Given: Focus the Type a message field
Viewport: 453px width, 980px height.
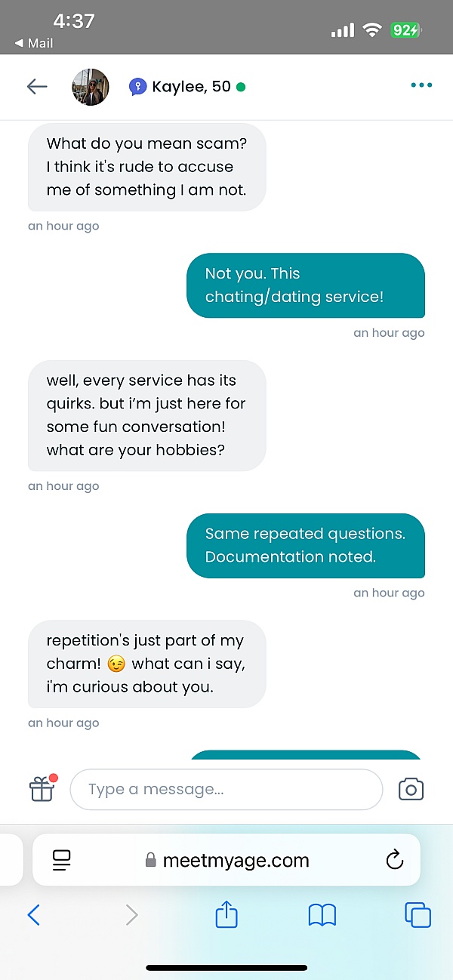Looking at the screenshot, I should (226, 790).
